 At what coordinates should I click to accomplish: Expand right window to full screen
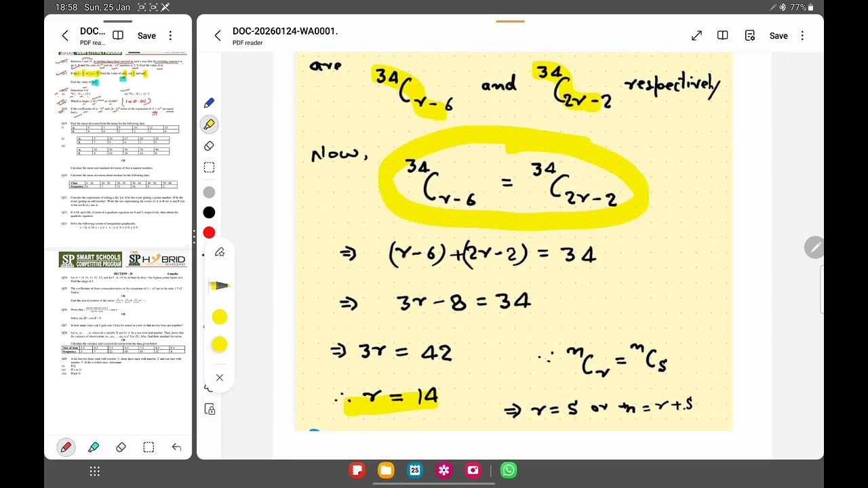click(696, 36)
